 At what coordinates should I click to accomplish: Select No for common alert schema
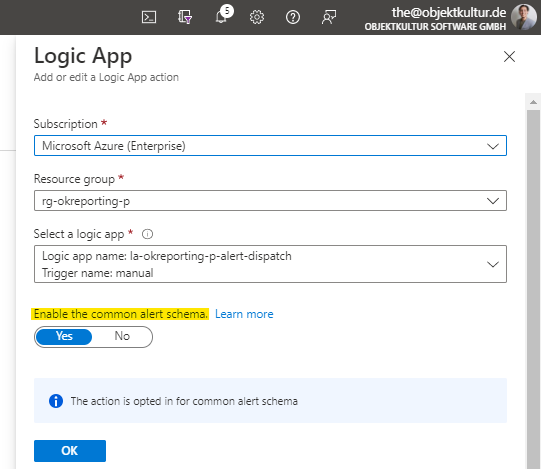pyautogui.click(x=122, y=336)
